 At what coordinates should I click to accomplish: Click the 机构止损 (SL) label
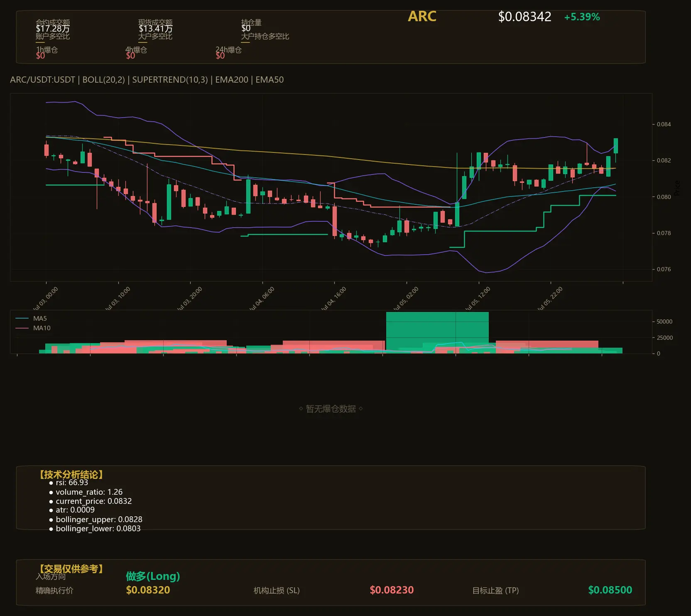tap(277, 591)
